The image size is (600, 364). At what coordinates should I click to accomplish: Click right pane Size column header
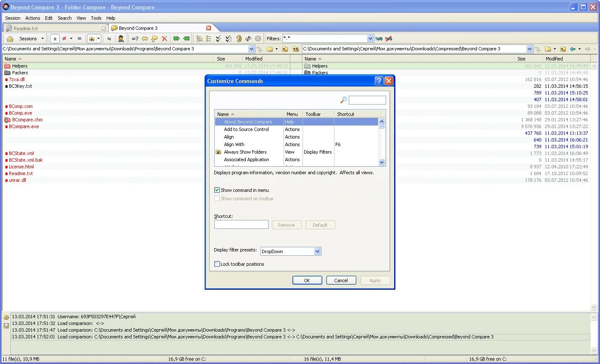coord(528,59)
